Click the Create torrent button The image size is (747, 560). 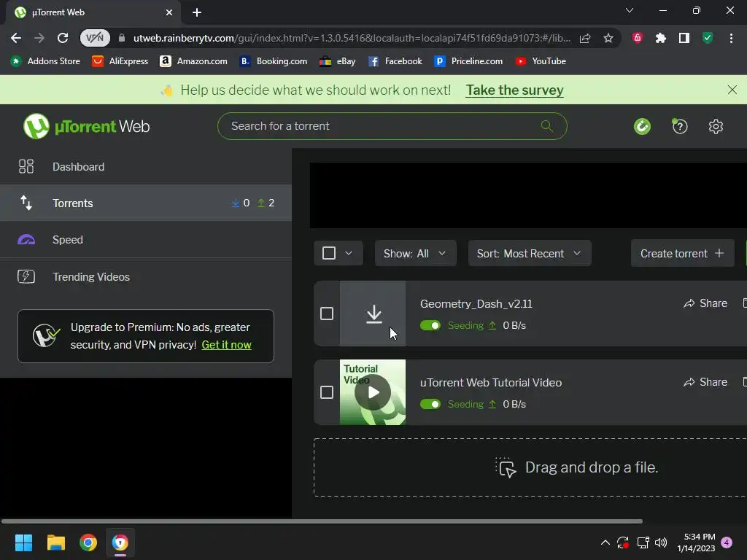(x=682, y=253)
